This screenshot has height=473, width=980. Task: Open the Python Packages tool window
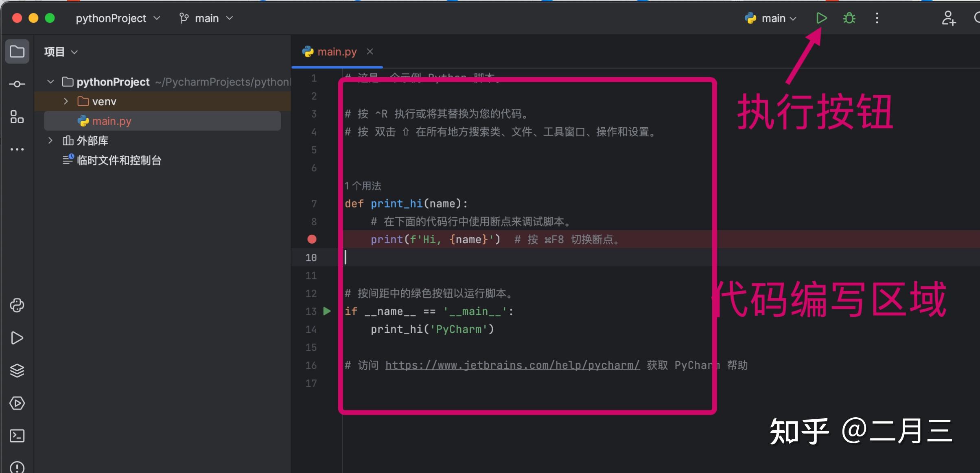pos(17,305)
